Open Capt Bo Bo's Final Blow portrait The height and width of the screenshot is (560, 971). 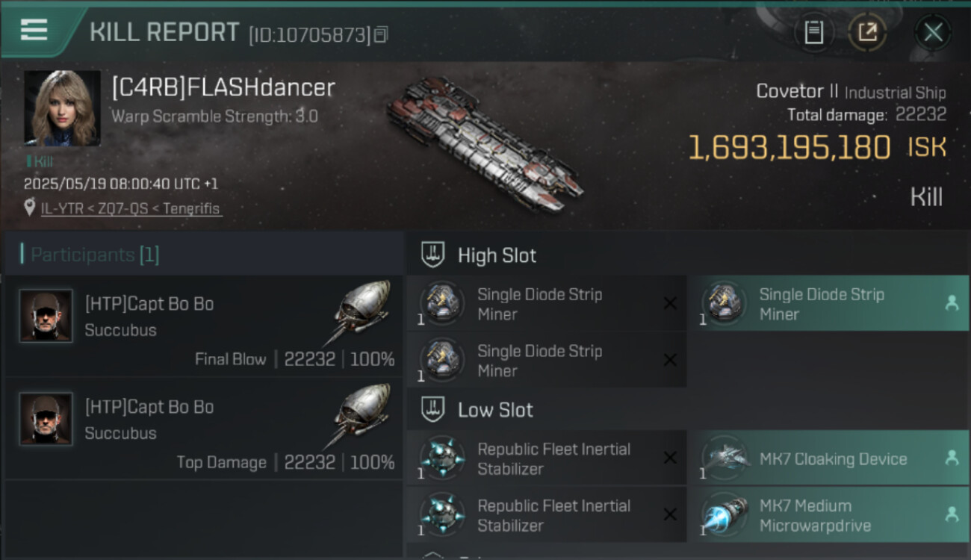pyautogui.click(x=46, y=316)
